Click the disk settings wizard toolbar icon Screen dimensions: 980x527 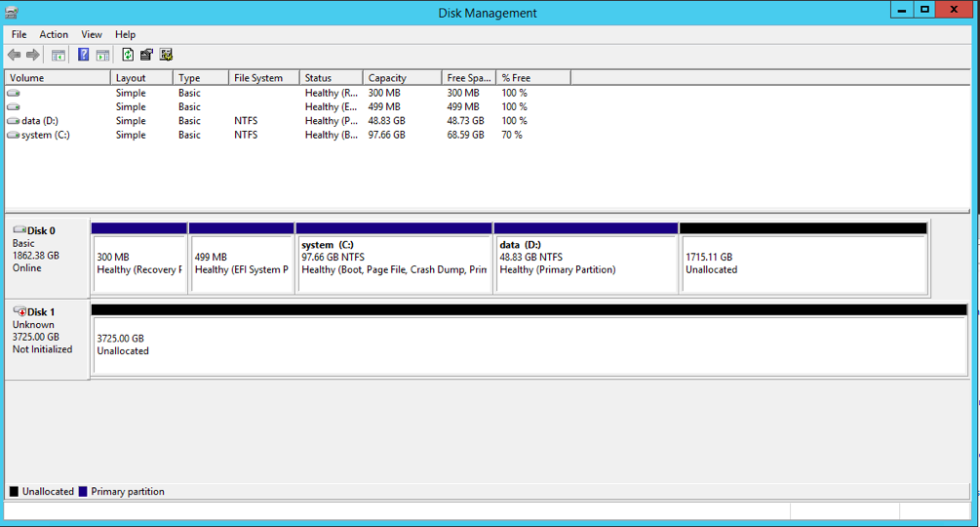166,56
